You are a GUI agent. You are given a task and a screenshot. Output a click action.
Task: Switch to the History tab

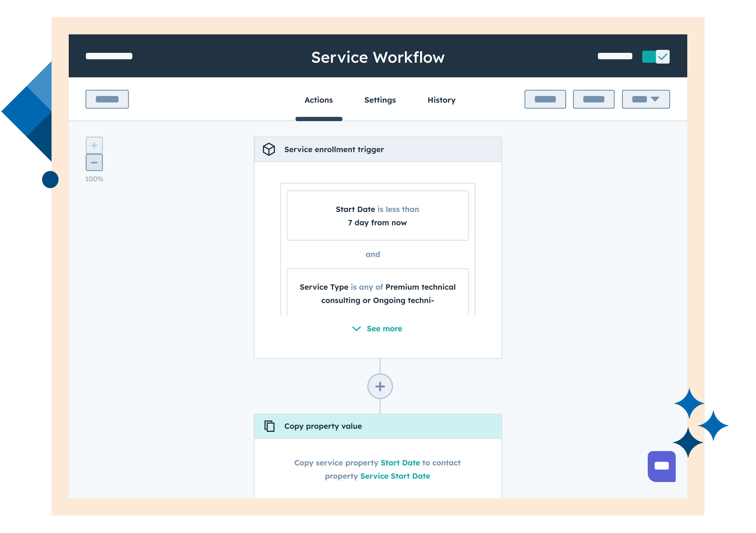coord(442,99)
